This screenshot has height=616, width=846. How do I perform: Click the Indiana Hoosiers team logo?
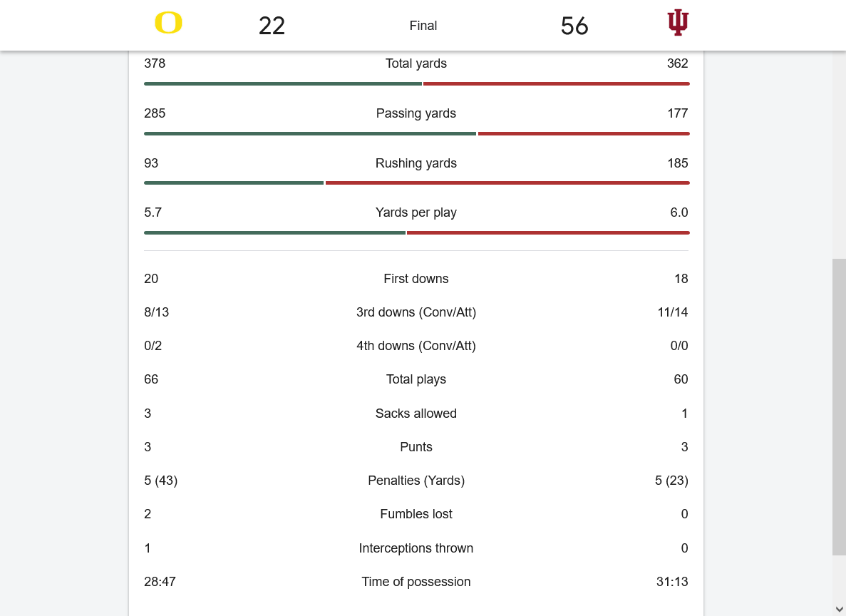coord(678,24)
